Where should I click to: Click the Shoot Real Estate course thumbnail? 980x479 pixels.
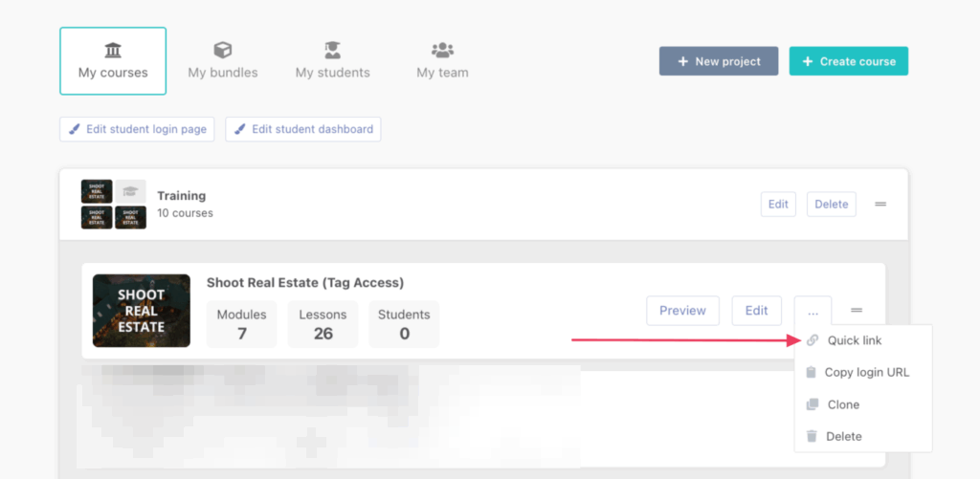(x=142, y=311)
